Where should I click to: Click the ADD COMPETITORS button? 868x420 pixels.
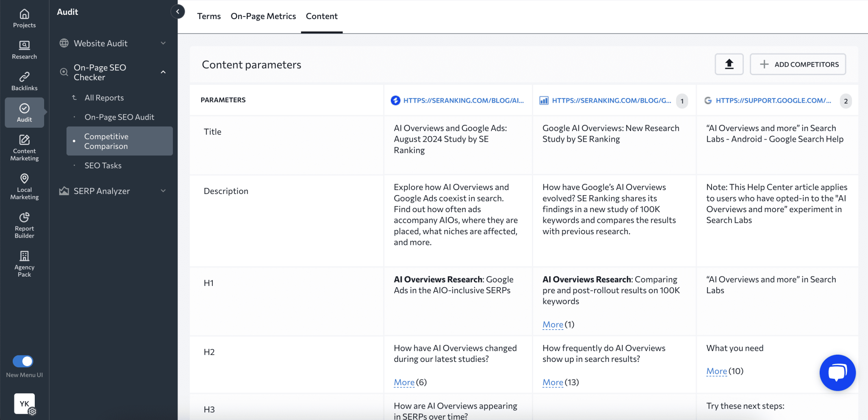pos(797,64)
